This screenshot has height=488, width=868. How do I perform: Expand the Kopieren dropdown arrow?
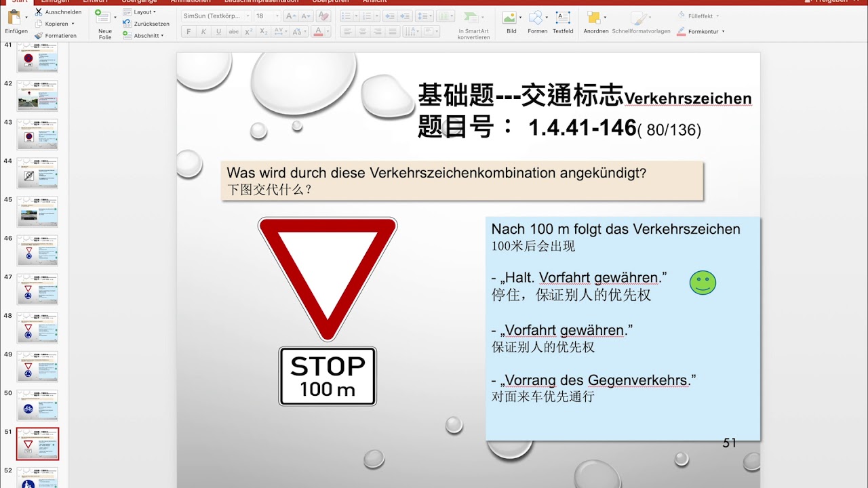pos(74,24)
